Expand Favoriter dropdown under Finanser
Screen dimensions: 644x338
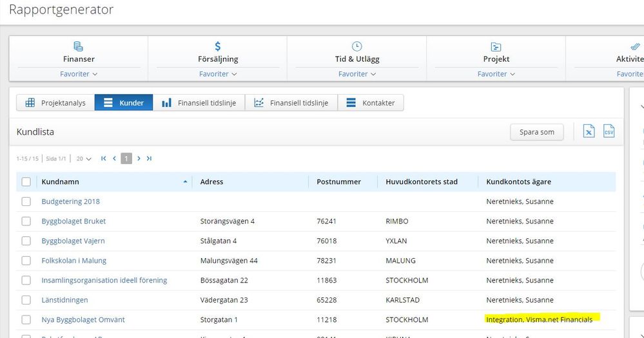[79, 74]
